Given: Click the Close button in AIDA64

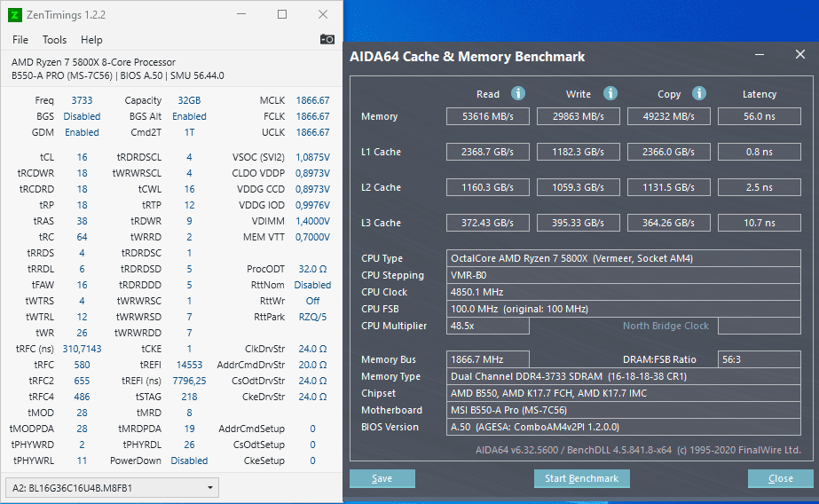Looking at the screenshot, I should point(780,478).
